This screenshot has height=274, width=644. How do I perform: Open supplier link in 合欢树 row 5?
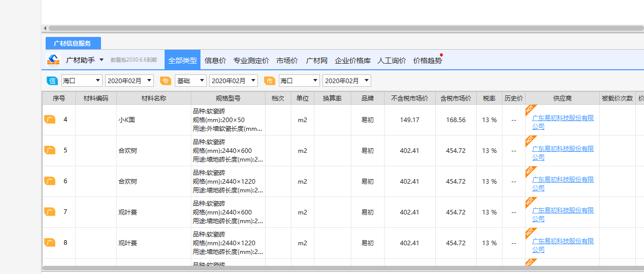pyautogui.click(x=563, y=153)
